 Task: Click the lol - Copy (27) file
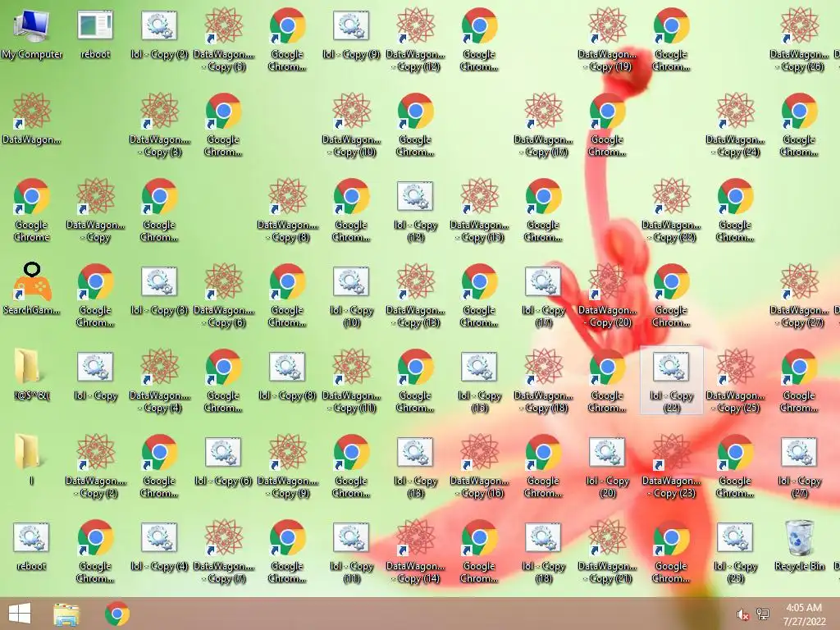799,467
